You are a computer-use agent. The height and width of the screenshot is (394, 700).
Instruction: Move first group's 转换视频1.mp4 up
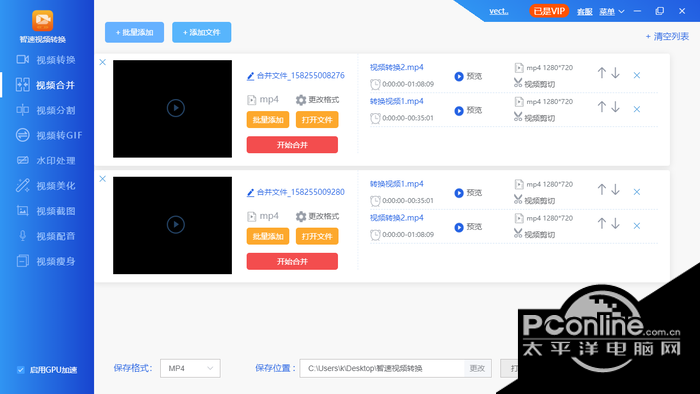[602, 107]
